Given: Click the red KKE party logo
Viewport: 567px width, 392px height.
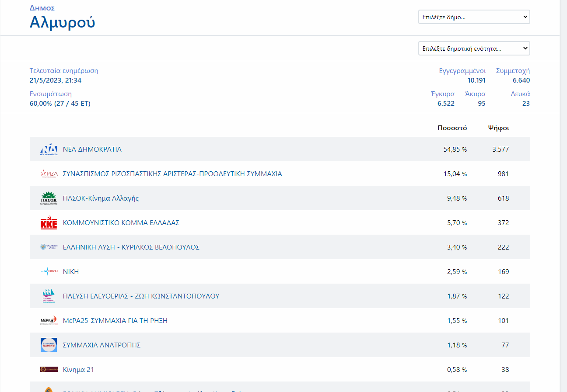Looking at the screenshot, I should click(49, 223).
